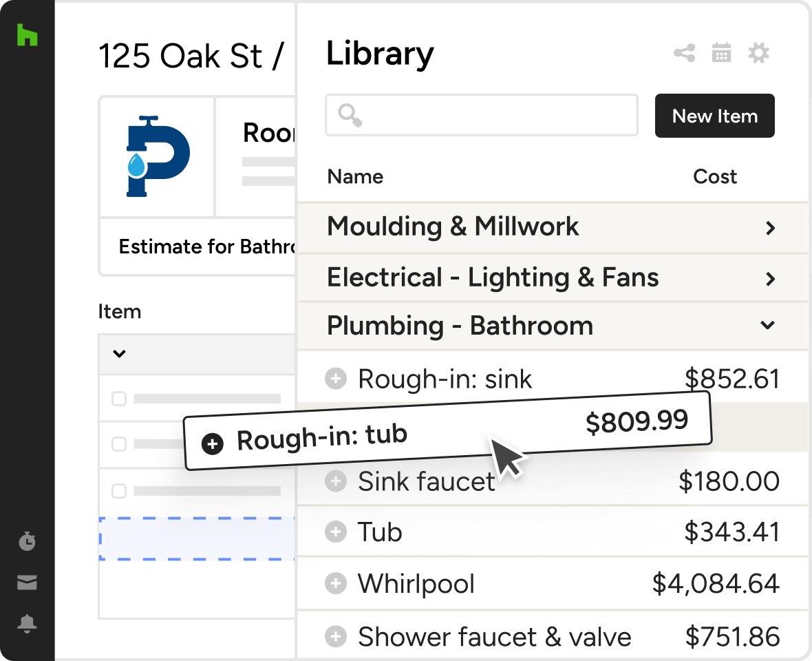Image resolution: width=812 pixels, height=661 pixels.
Task: Open the time tracking clock icon
Action: [27, 541]
